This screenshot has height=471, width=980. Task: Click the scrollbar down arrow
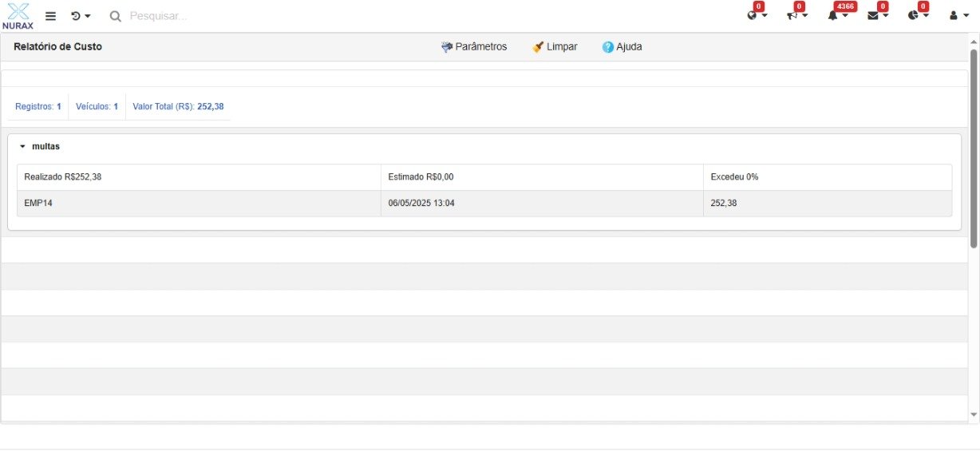[x=973, y=415]
